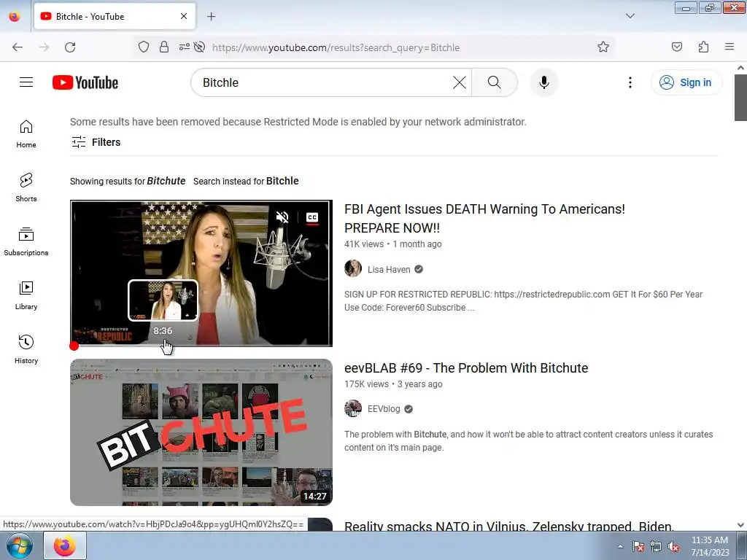The height and width of the screenshot is (560, 747).
Task: Open History in sidebar
Action: (26, 349)
